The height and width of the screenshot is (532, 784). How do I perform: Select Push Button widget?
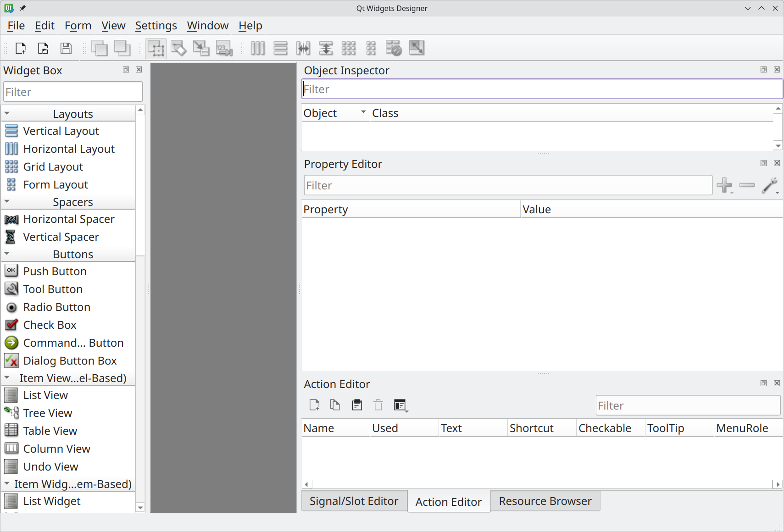click(x=68, y=272)
